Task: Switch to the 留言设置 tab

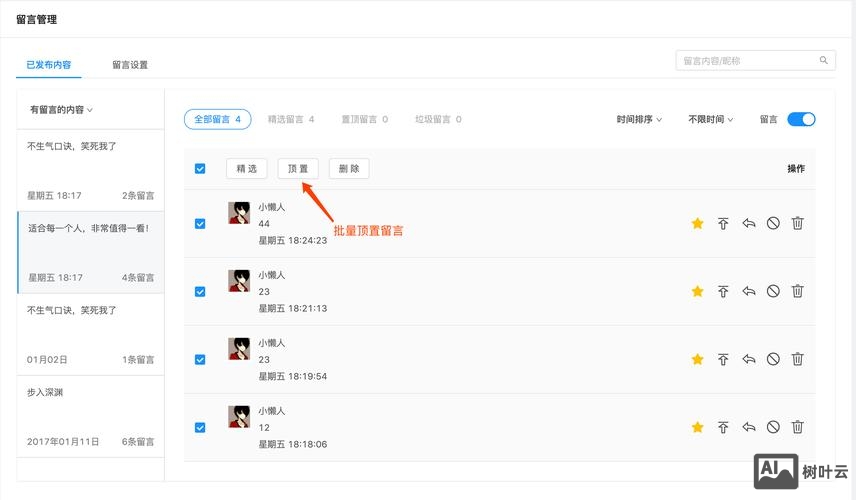Action: point(130,65)
